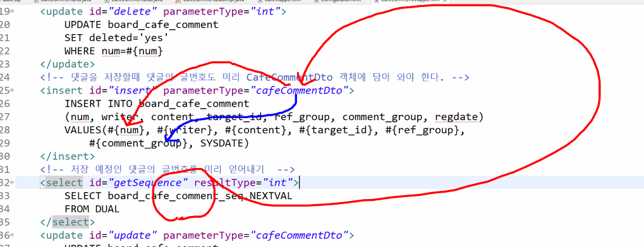Click the closing </insert> tag

point(68,157)
